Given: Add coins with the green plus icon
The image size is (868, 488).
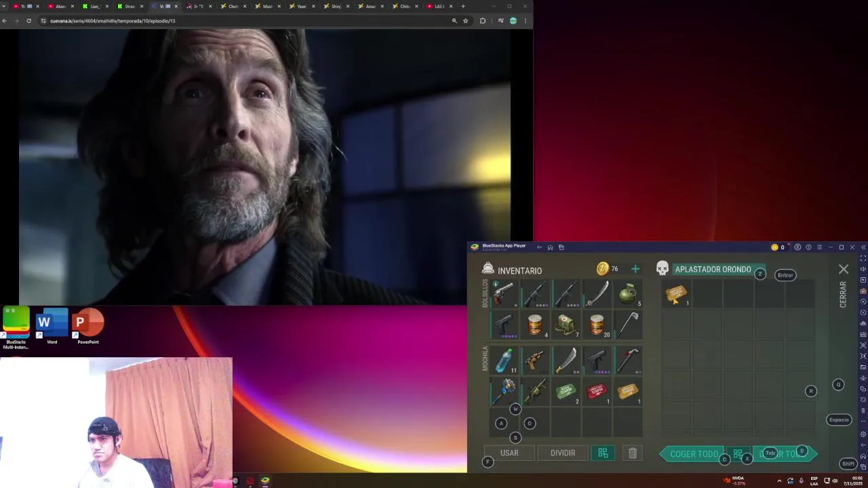Looking at the screenshot, I should coord(635,269).
